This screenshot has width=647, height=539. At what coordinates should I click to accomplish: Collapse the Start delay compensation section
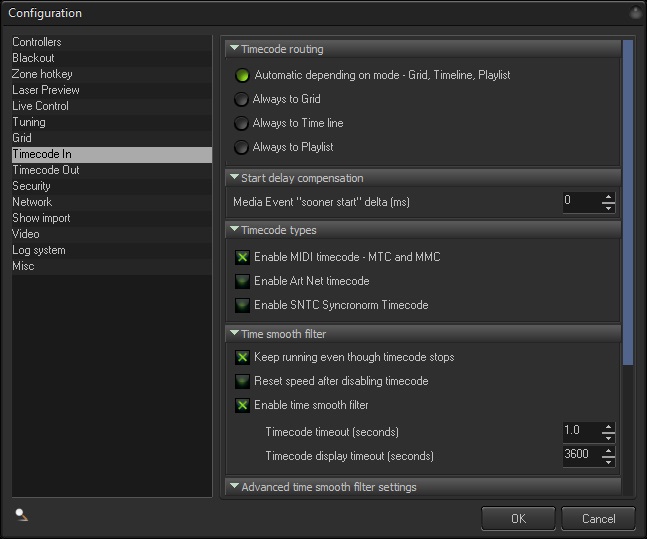click(234, 178)
